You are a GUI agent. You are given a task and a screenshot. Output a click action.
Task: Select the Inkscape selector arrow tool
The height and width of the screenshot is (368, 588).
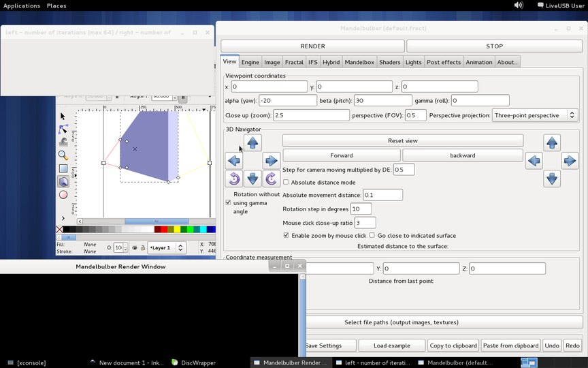[x=63, y=117]
